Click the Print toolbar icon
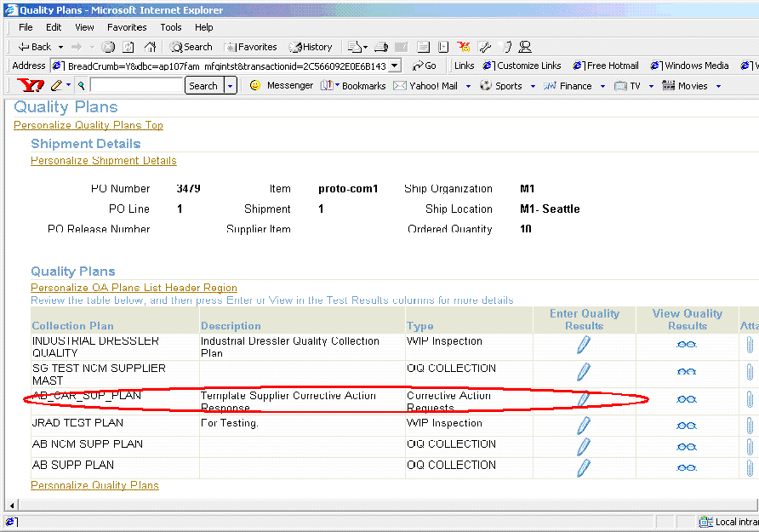 pyautogui.click(x=381, y=47)
